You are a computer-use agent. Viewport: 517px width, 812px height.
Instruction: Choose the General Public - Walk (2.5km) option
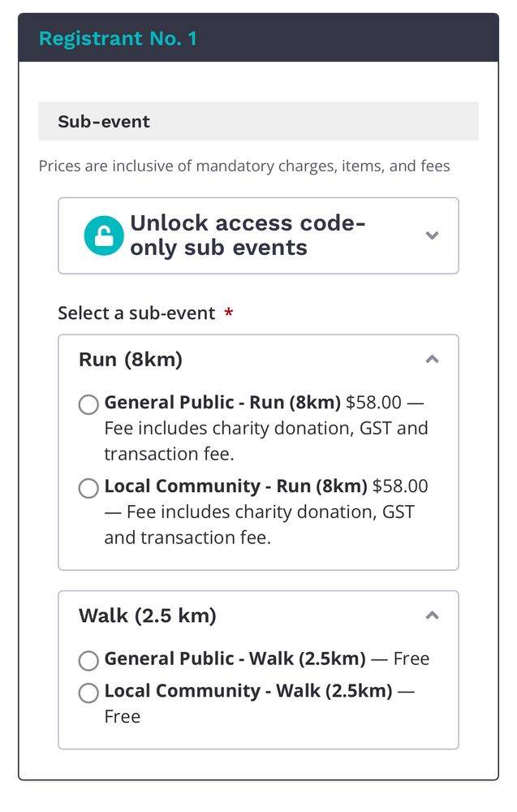[x=88, y=660]
